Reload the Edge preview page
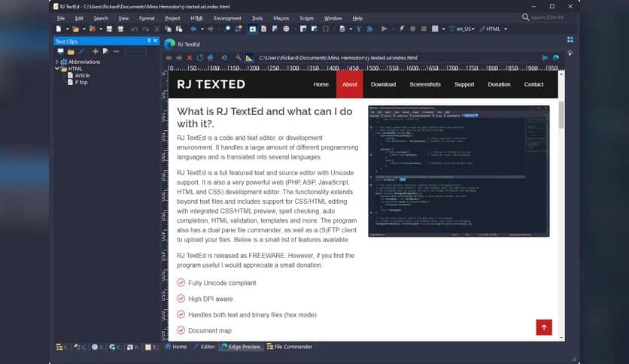The width and height of the screenshot is (629, 364). pyautogui.click(x=199, y=58)
